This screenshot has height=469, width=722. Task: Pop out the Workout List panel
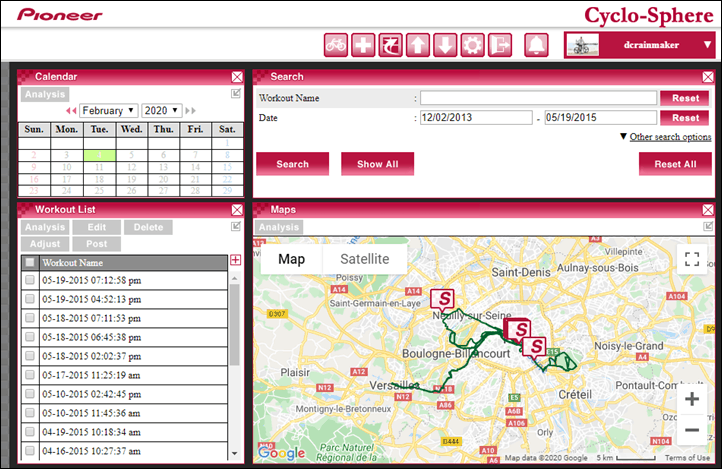[x=236, y=226]
